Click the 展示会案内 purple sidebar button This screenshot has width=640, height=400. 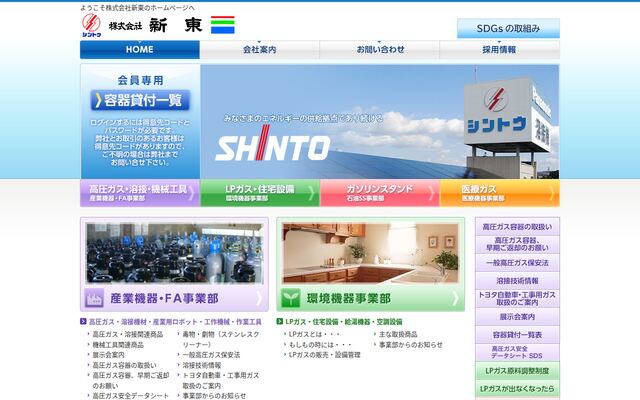pos(517,317)
